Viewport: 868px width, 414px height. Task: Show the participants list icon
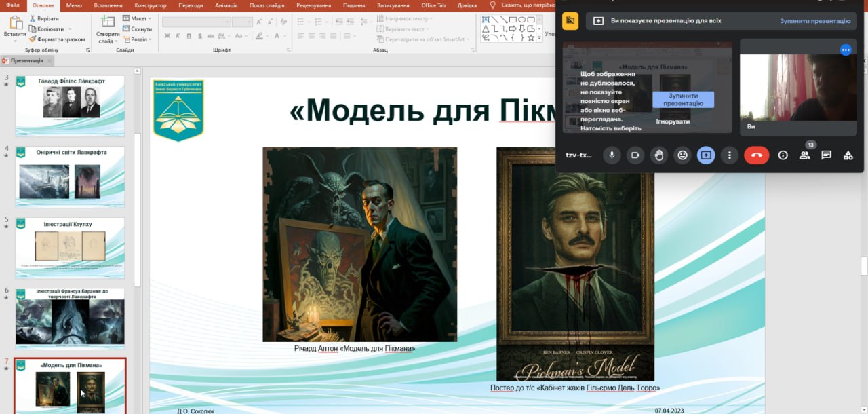point(804,155)
